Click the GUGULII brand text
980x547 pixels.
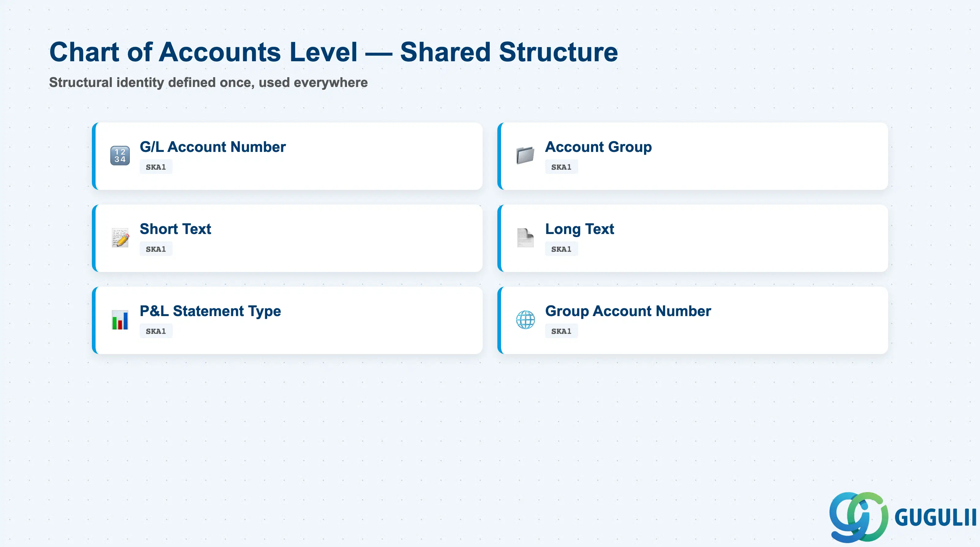tap(935, 518)
